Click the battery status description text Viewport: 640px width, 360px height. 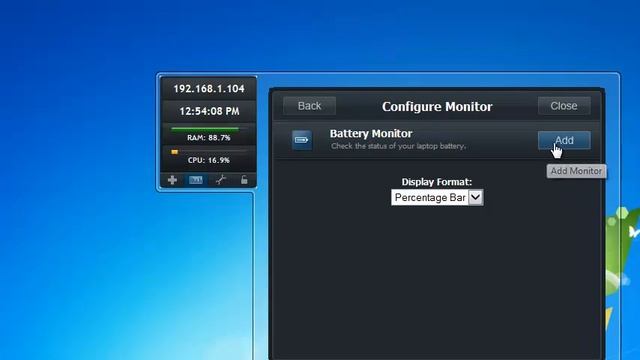[x=398, y=146]
